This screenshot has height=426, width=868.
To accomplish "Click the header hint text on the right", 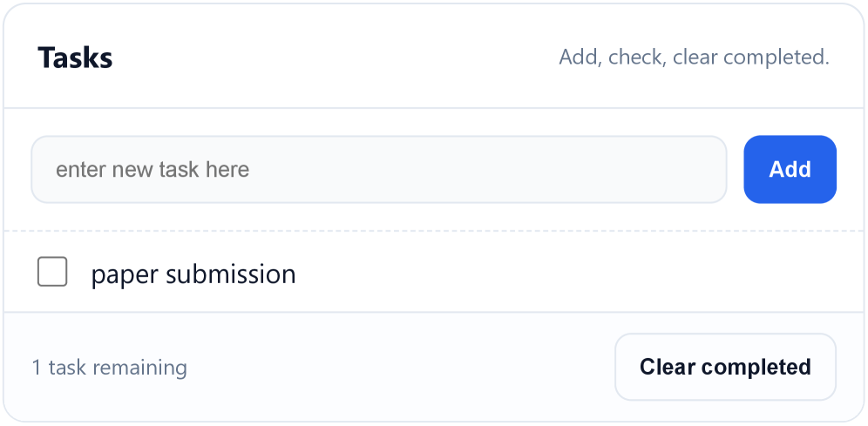I will point(693,57).
